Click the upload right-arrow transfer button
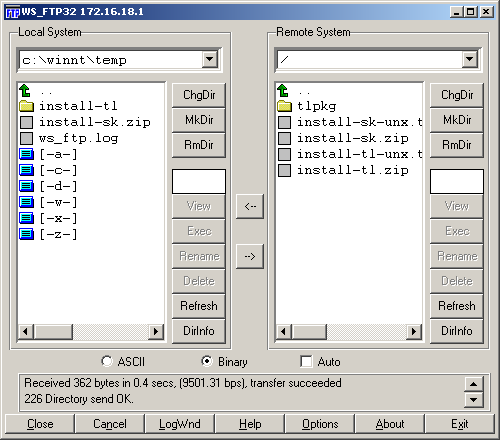Image resolution: width=500 pixels, height=440 pixels. click(x=250, y=256)
